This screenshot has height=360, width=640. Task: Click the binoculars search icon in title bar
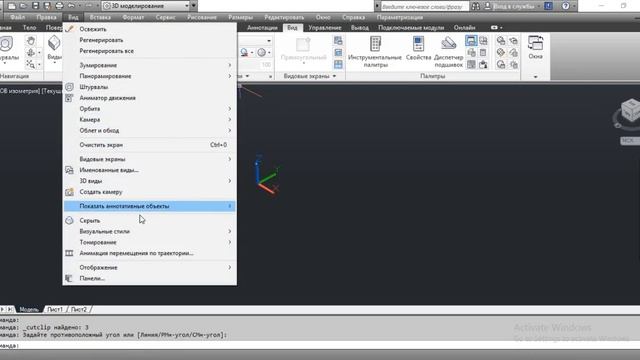coord(476,6)
